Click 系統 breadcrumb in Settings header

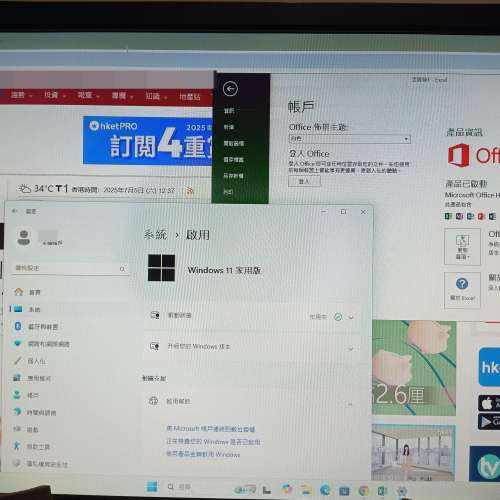tap(155, 235)
